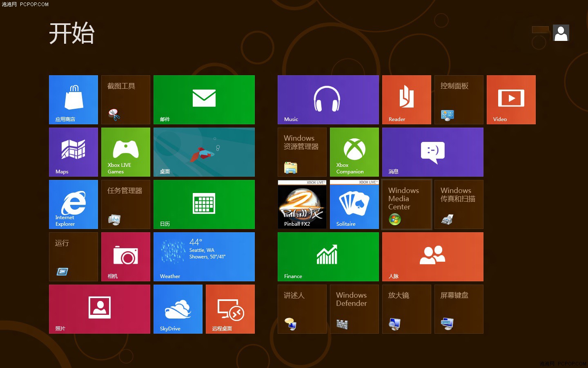Launch the Reader tile
The image size is (588, 368).
point(407,100)
